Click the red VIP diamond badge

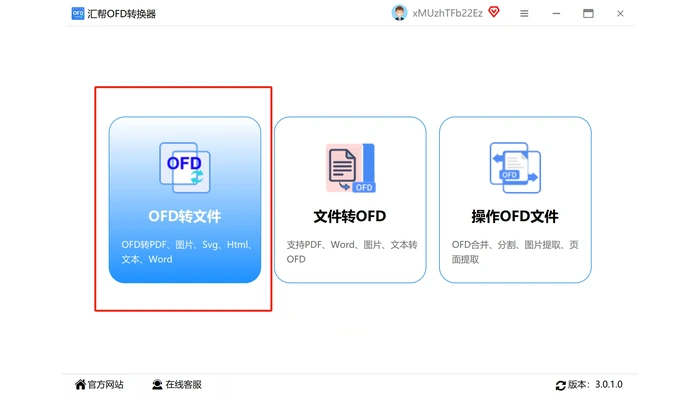pyautogui.click(x=494, y=12)
